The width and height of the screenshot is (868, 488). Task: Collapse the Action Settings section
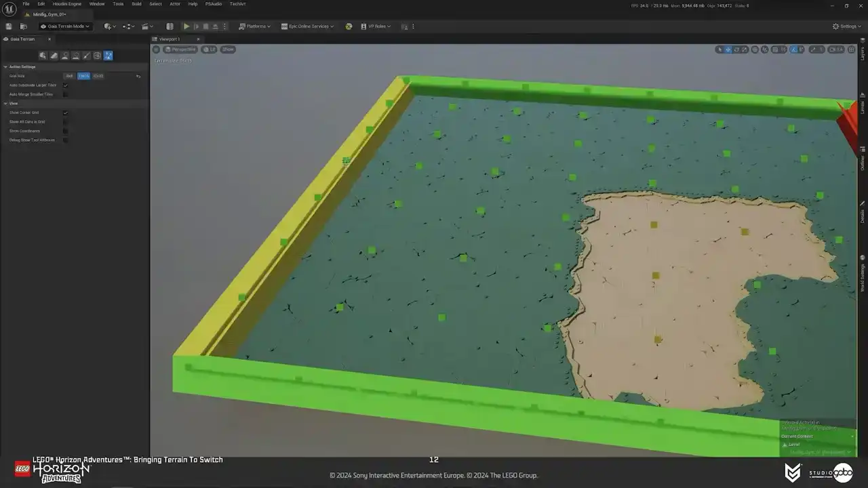pyautogui.click(x=5, y=66)
